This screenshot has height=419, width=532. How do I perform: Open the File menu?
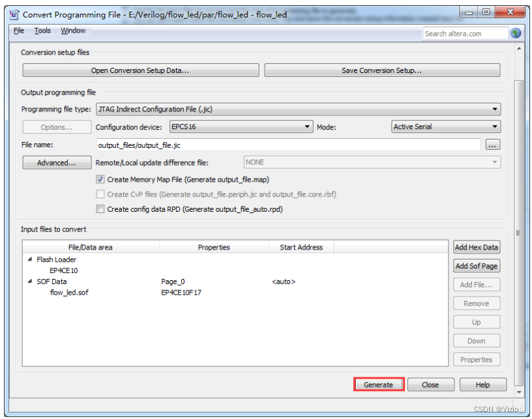tap(19, 31)
